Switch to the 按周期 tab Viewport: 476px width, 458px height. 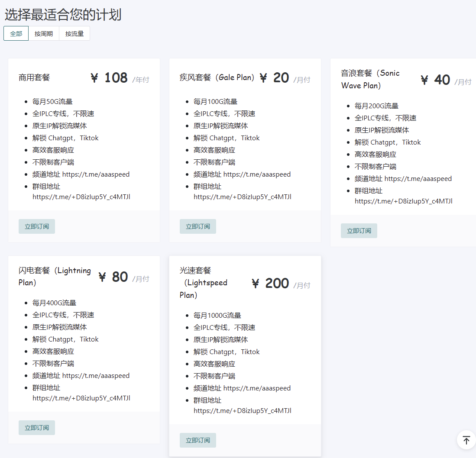[x=44, y=34]
